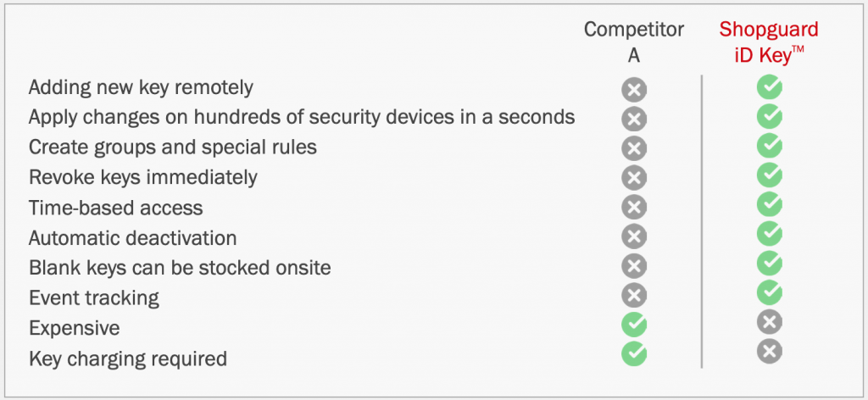Click Competitor A's gray X for Blank keys stocked onsite
Image resolution: width=868 pixels, height=400 pixels.
pyautogui.click(x=634, y=266)
